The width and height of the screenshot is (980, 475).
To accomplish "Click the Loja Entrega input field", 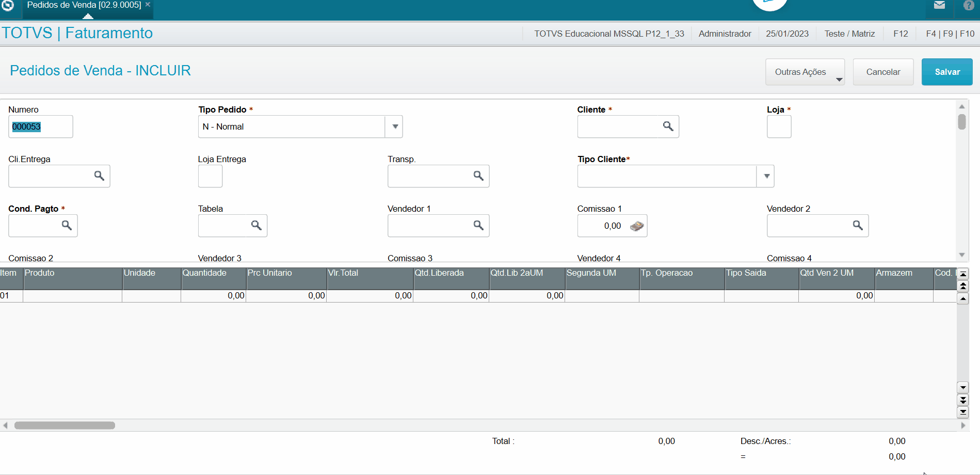I will coord(210,176).
